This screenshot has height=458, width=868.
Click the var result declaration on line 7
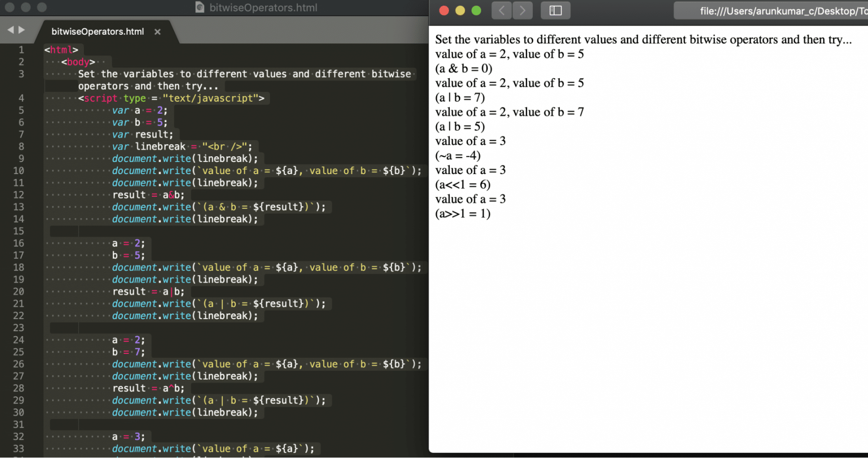142,135
